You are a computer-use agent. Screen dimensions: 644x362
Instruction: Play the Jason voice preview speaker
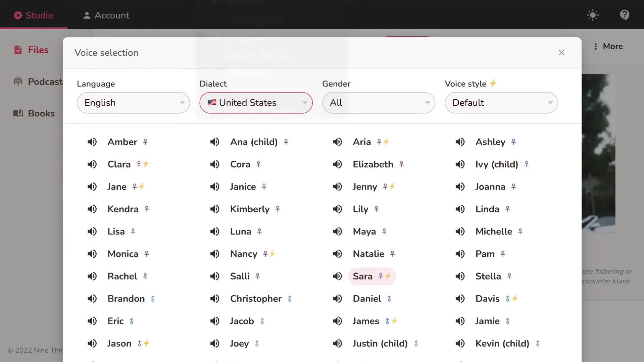(x=92, y=344)
